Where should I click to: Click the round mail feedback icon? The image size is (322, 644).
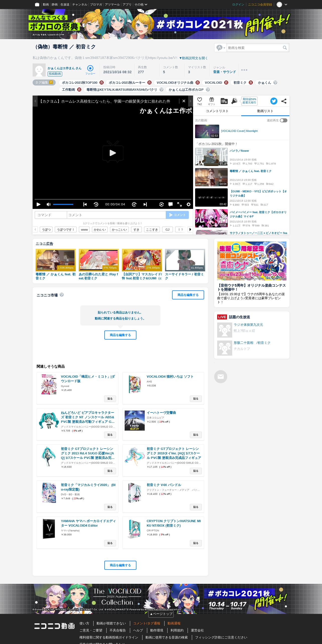click(x=221, y=377)
